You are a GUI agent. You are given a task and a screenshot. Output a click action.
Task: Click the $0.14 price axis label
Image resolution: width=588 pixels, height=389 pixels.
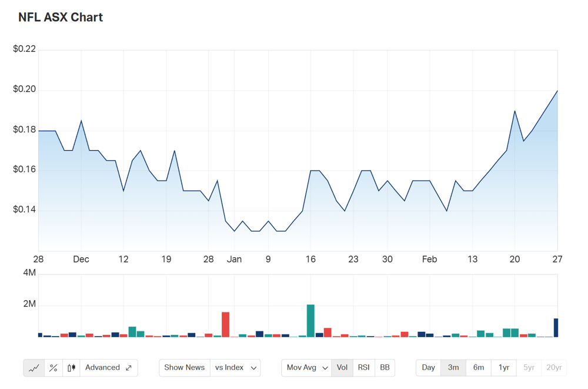[24, 210]
